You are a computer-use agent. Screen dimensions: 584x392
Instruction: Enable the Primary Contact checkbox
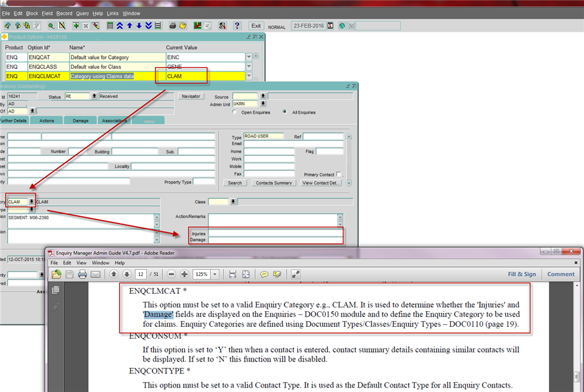(339, 175)
